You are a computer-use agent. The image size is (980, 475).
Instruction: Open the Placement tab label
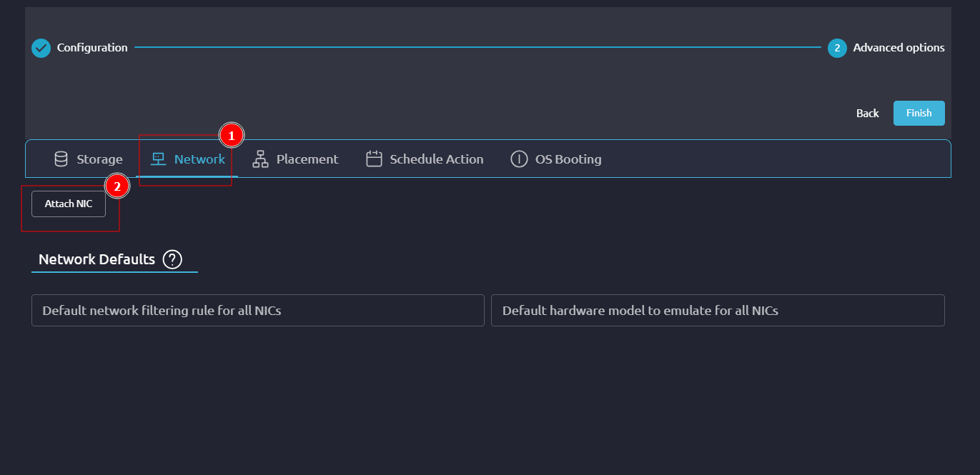307,159
